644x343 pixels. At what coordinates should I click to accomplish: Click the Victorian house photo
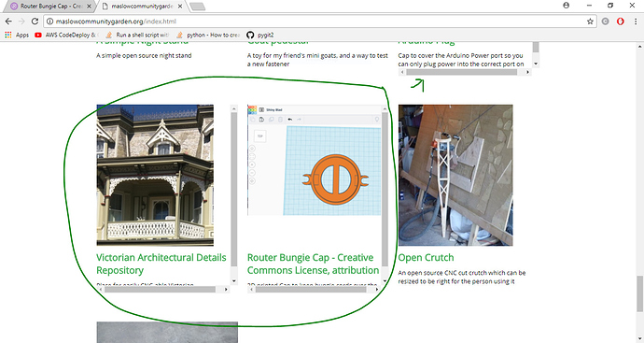pyautogui.click(x=155, y=175)
